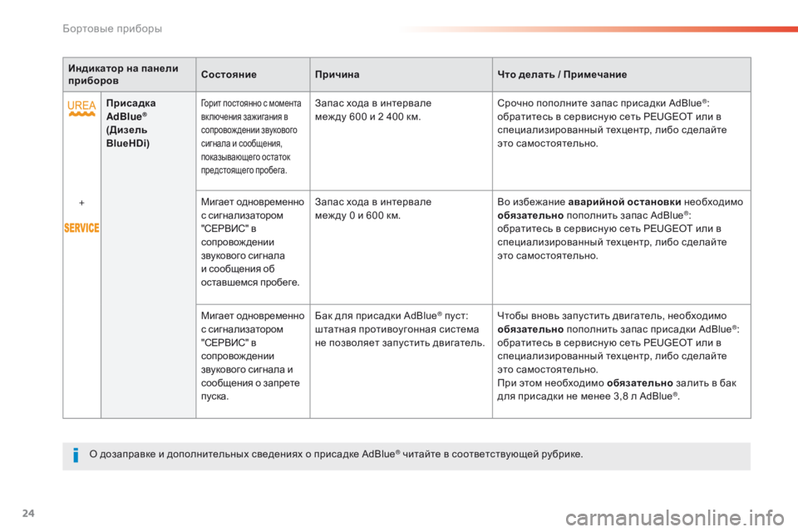Click the 'не менее 3,8 л AdBlue' line
The height and width of the screenshot is (532, 798).
click(589, 396)
